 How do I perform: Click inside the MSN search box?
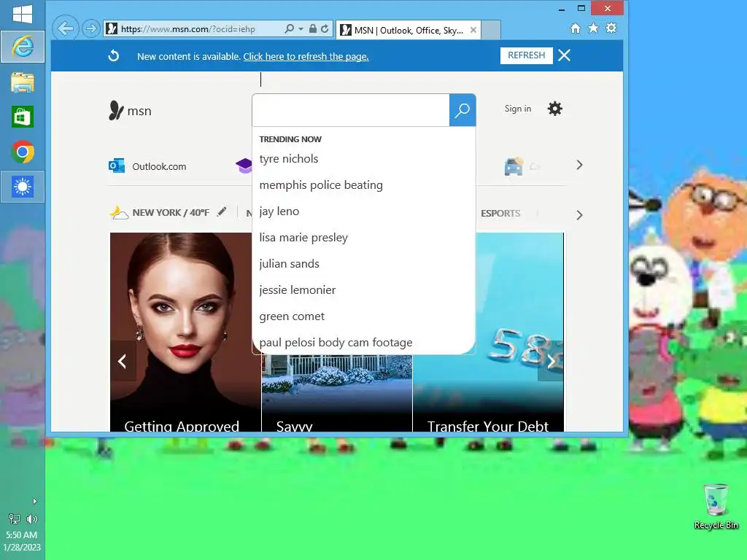click(351, 110)
